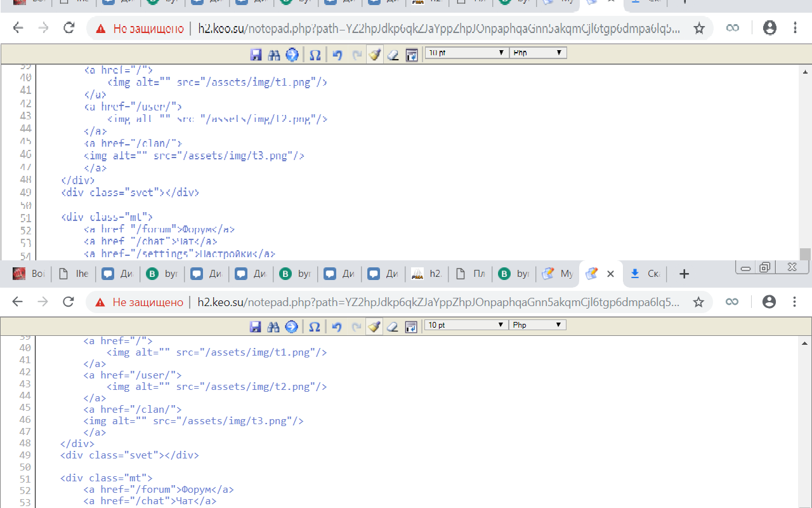This screenshot has height=508, width=812.
Task: Reload the page in the lower browser window
Action: click(69, 302)
